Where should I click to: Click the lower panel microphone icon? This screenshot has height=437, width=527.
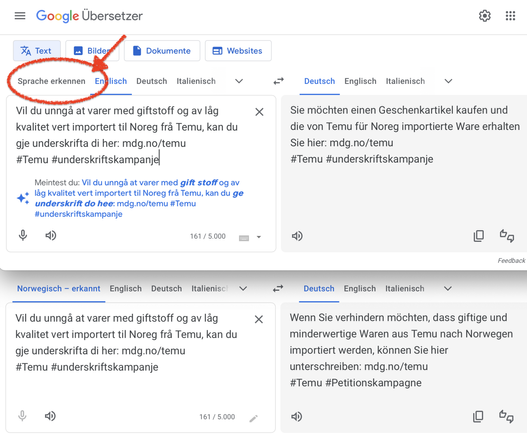click(x=22, y=416)
